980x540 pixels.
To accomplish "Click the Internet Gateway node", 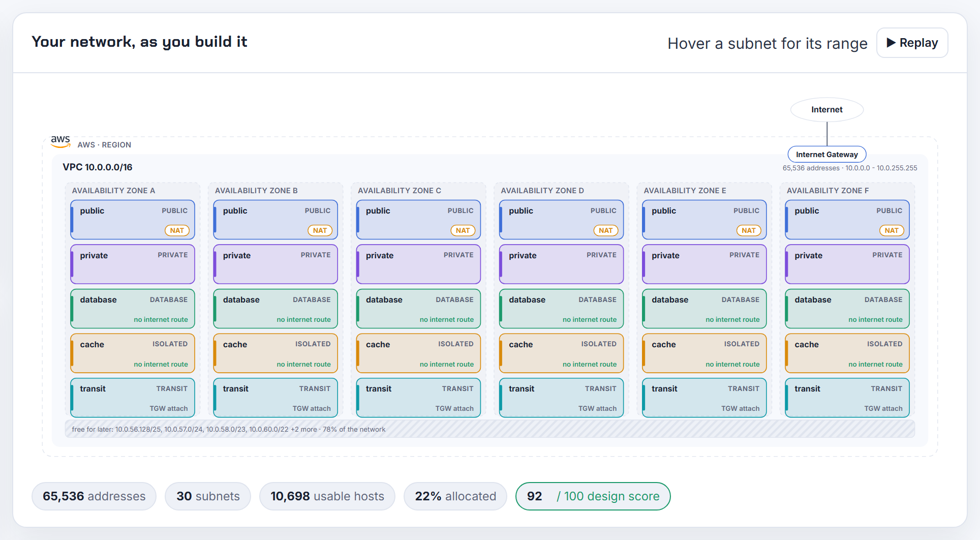I will (826, 154).
